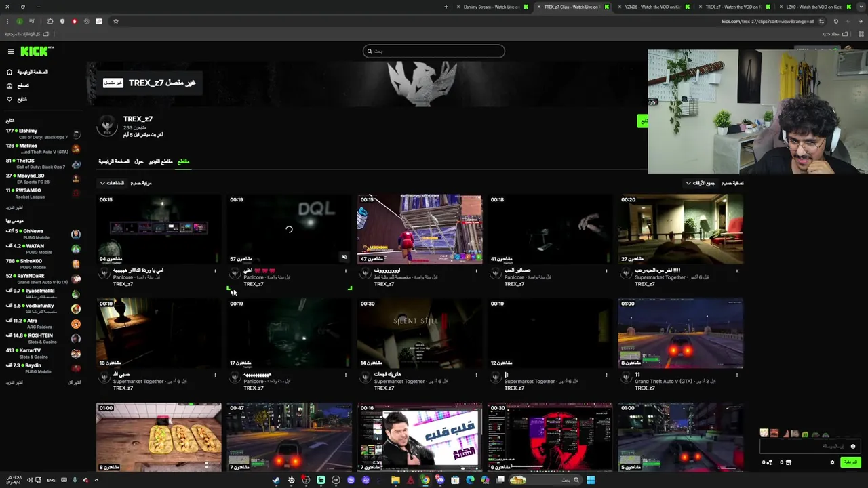Select the Videos tab on channel
The width and height of the screenshot is (868, 488).
click(161, 161)
